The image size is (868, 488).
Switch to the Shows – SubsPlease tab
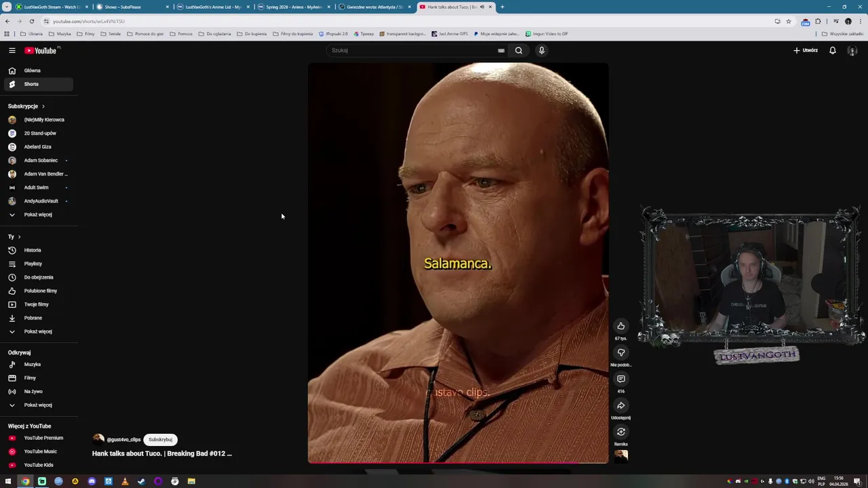tap(132, 7)
